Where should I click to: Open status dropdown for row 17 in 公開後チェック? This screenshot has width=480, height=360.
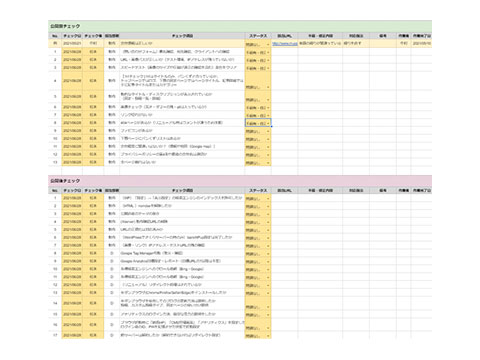[x=268, y=336]
